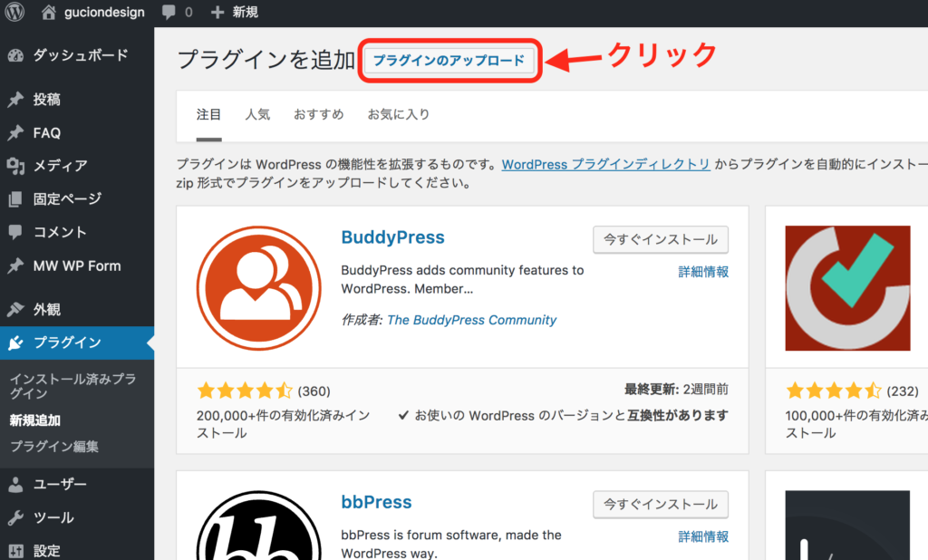Open the guciondesign site home icon
Viewport: 928px width, 560px height.
[x=49, y=13]
